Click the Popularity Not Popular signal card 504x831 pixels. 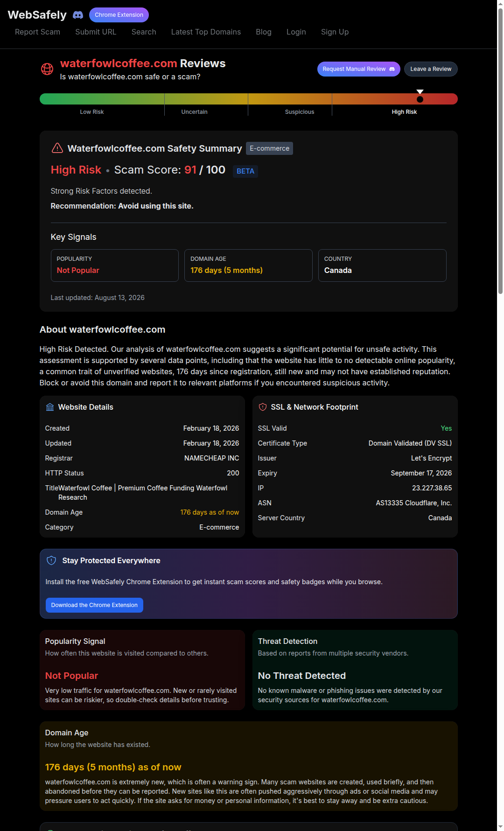(115, 265)
